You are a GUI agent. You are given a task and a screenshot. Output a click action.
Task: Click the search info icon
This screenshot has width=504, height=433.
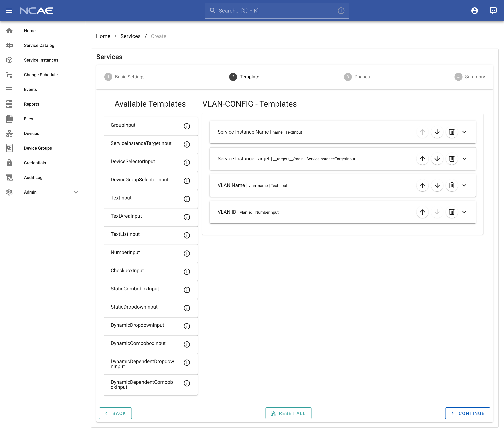pos(341,11)
